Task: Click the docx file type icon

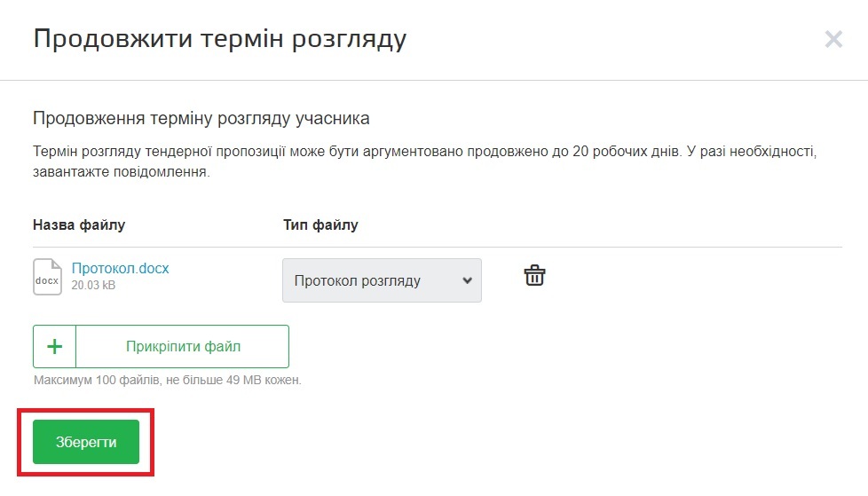Action: tap(47, 277)
